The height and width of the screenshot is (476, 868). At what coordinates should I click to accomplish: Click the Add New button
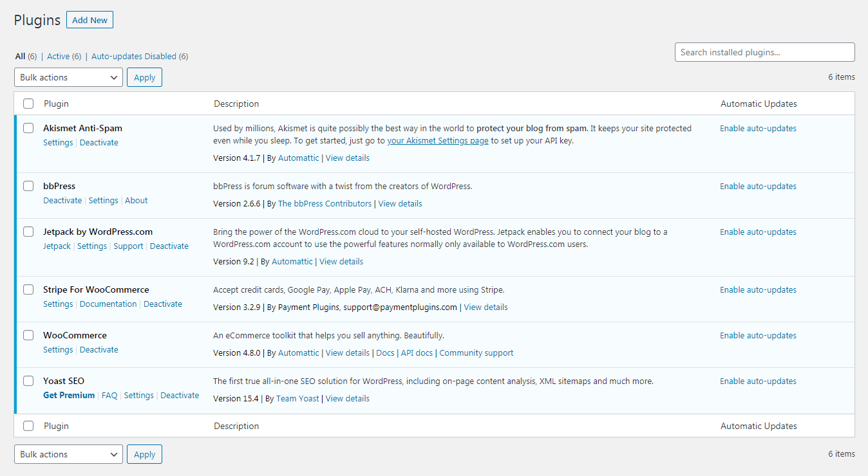tap(90, 20)
